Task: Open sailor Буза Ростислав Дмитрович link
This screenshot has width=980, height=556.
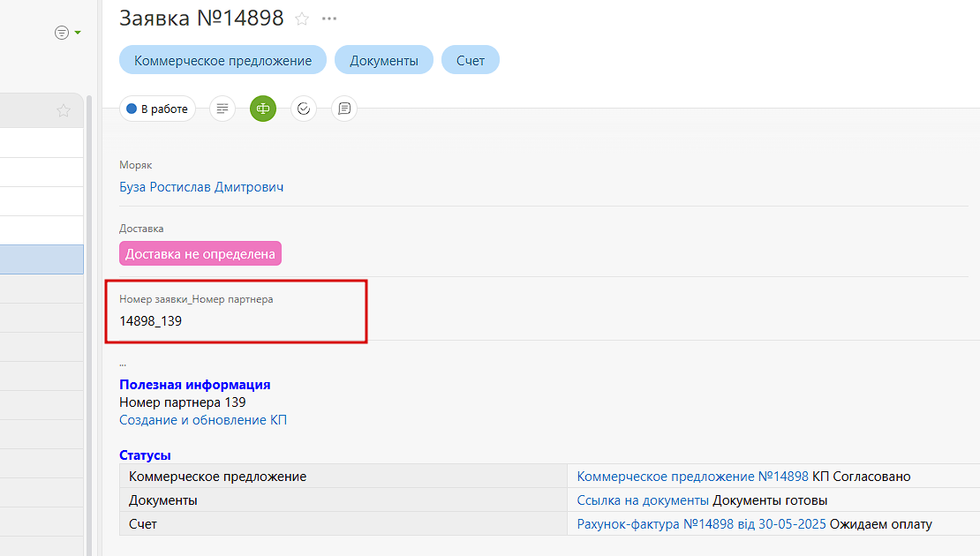Action: (x=201, y=187)
